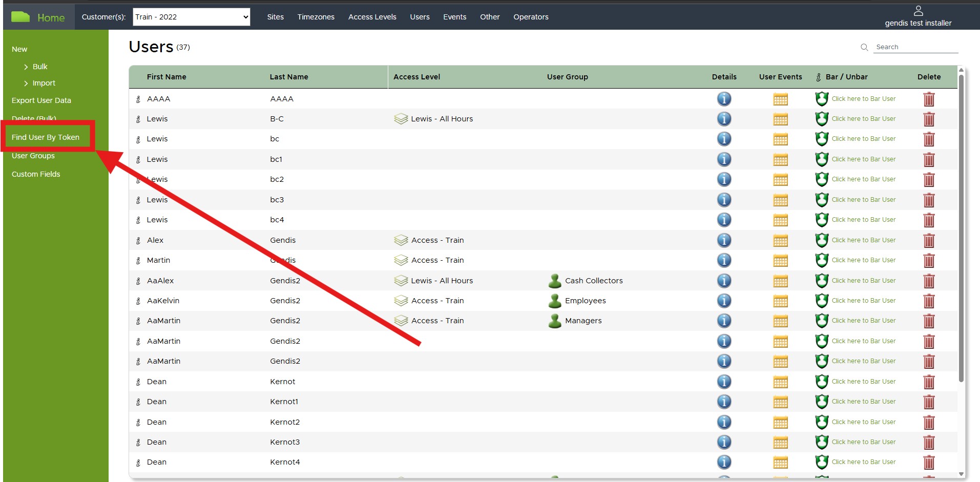Bar user Dean Kernot2 via link
The height and width of the screenshot is (482, 980).
pyautogui.click(x=863, y=422)
